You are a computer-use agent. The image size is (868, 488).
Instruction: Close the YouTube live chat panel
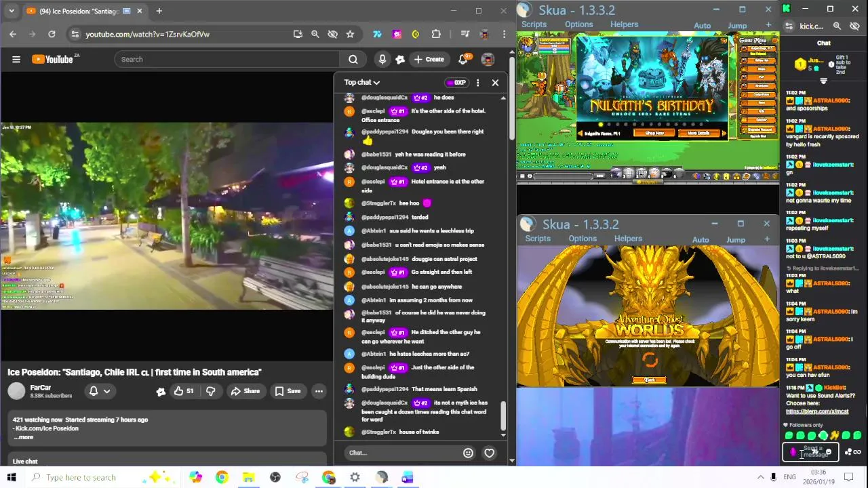[x=495, y=83]
